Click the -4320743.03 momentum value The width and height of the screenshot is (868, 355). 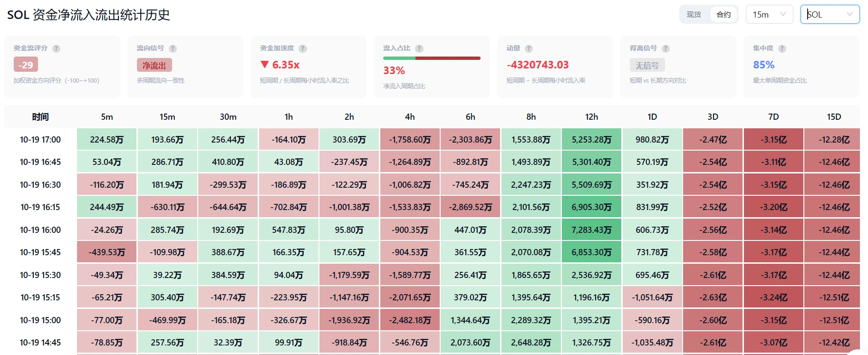[x=538, y=65]
